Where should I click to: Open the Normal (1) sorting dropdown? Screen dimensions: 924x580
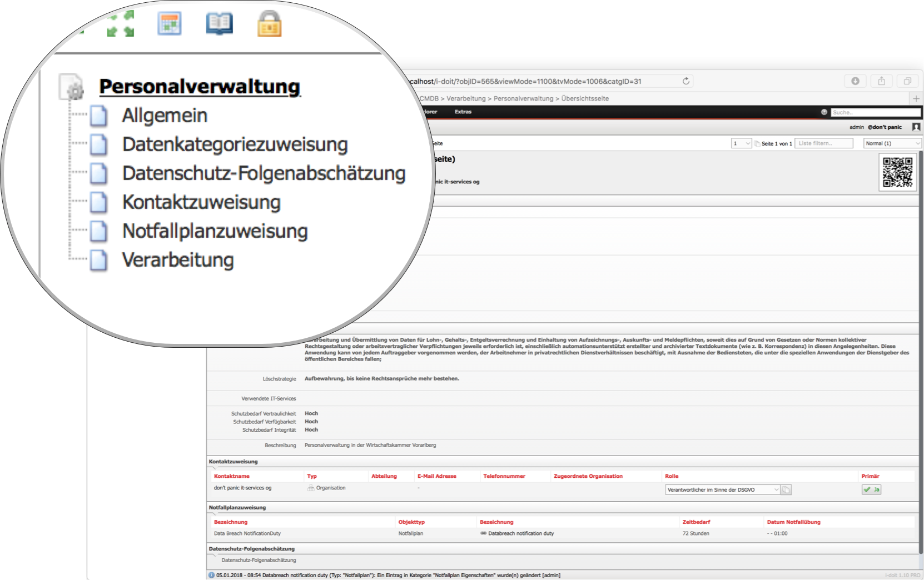coord(892,143)
